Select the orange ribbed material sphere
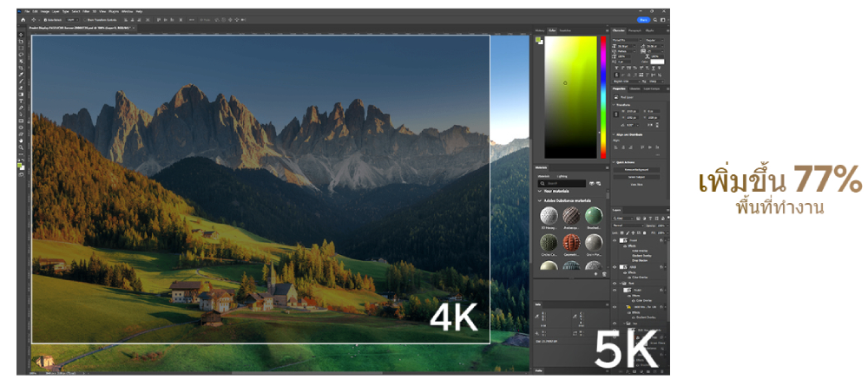 click(571, 242)
